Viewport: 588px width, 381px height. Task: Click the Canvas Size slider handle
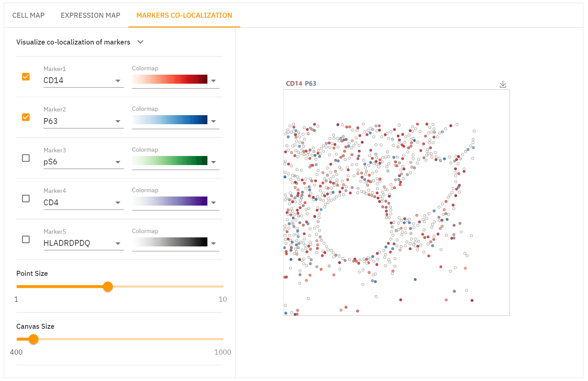tap(34, 339)
